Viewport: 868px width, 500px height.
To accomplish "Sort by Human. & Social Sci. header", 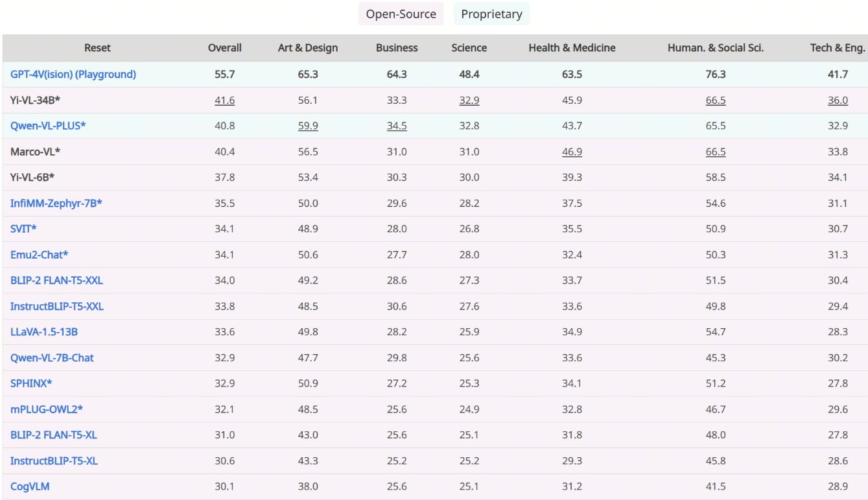I will (716, 48).
